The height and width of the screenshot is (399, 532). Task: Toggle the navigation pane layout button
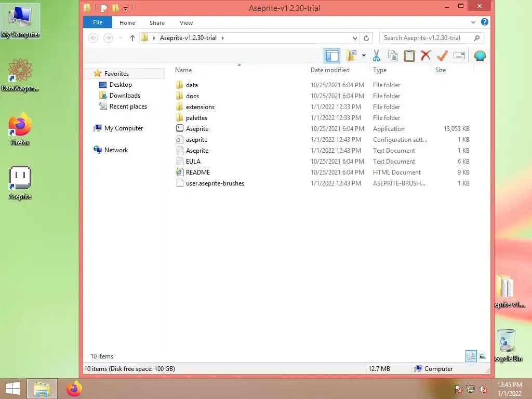pyautogui.click(x=332, y=56)
